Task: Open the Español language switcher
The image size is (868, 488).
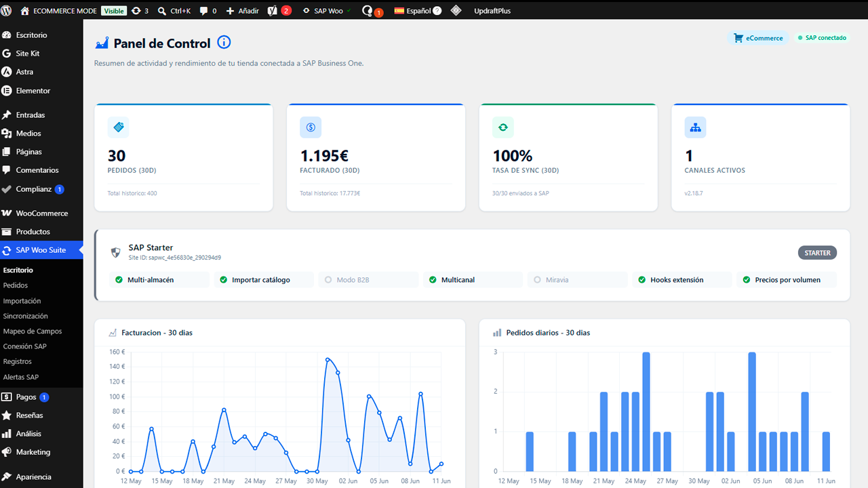Action: pyautogui.click(x=414, y=11)
